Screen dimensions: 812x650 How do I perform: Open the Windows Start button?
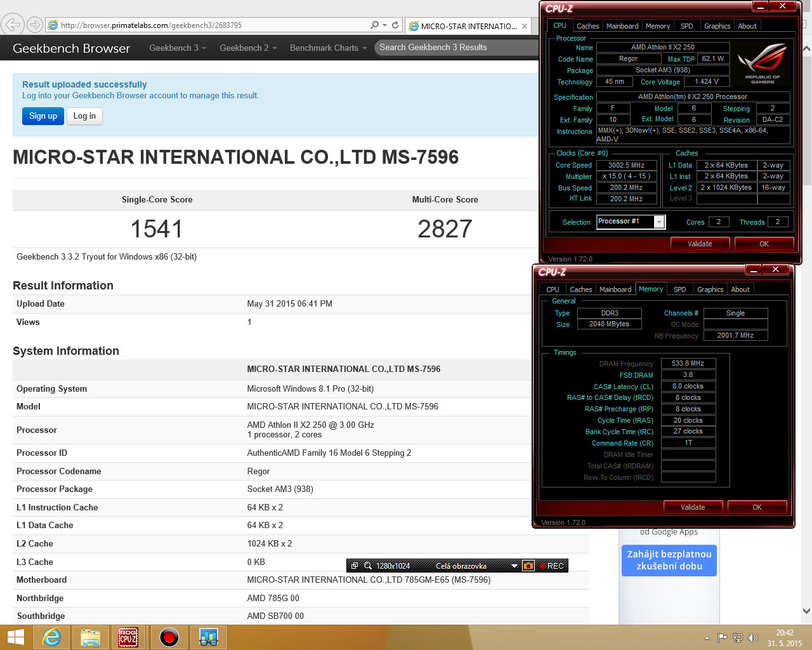coord(15,637)
